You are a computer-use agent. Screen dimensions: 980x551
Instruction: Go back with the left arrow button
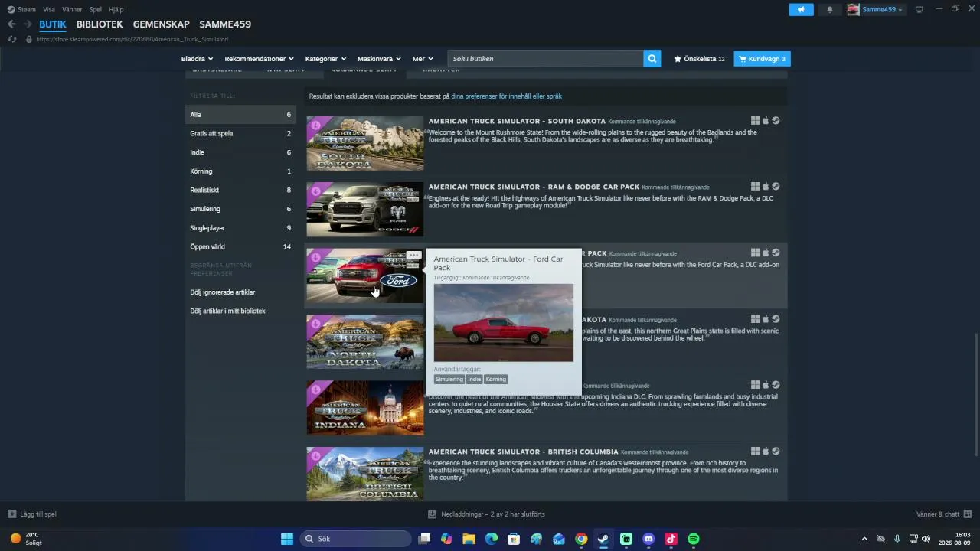point(11,24)
